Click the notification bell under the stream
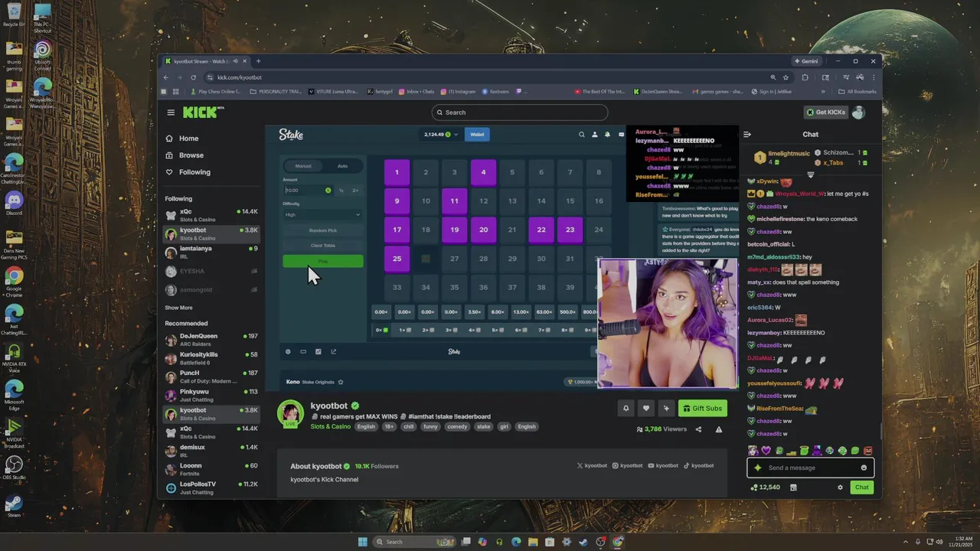 (x=626, y=408)
